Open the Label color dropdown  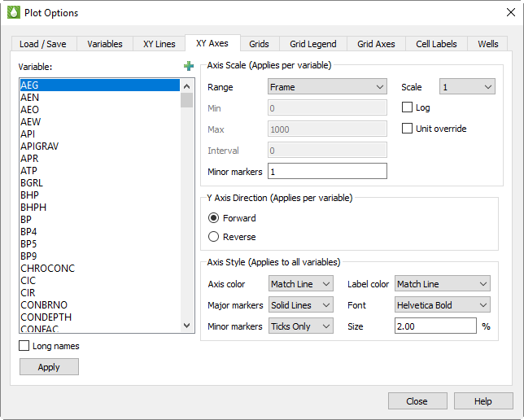[442, 284]
